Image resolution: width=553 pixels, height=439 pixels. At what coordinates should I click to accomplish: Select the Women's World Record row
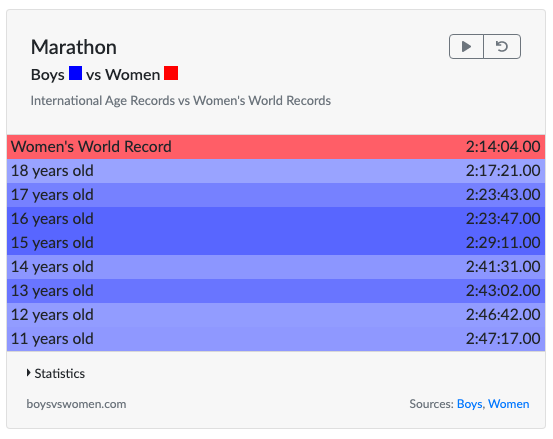pyautogui.click(x=276, y=147)
